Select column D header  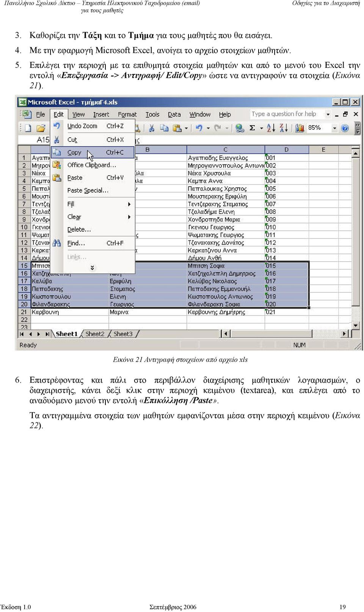tap(286, 150)
